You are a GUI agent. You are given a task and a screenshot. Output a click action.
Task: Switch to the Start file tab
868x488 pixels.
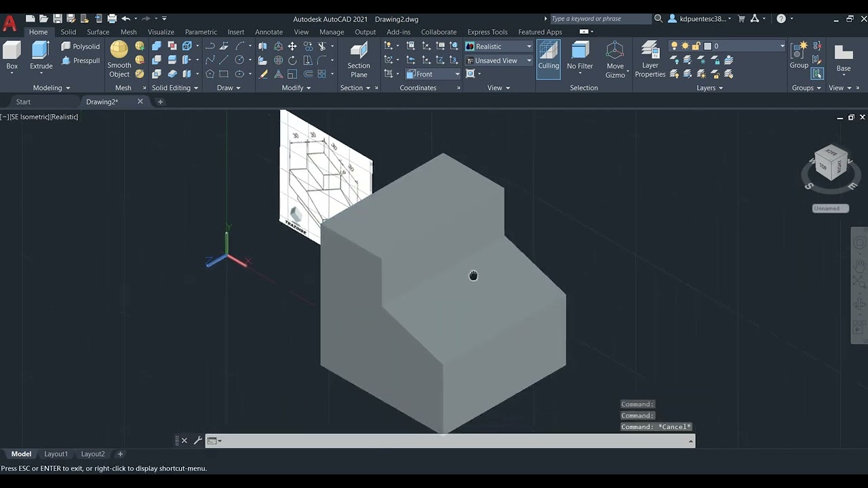coord(23,102)
